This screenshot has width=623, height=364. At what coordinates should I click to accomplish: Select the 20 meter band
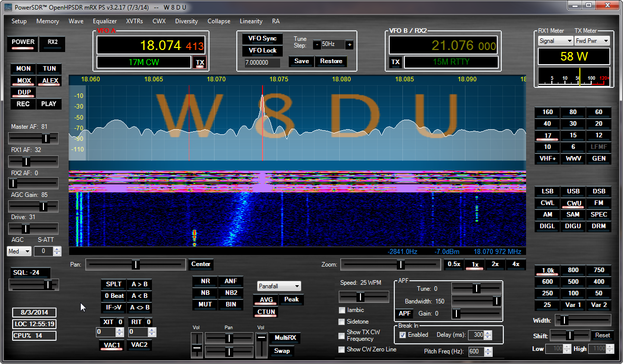point(599,124)
